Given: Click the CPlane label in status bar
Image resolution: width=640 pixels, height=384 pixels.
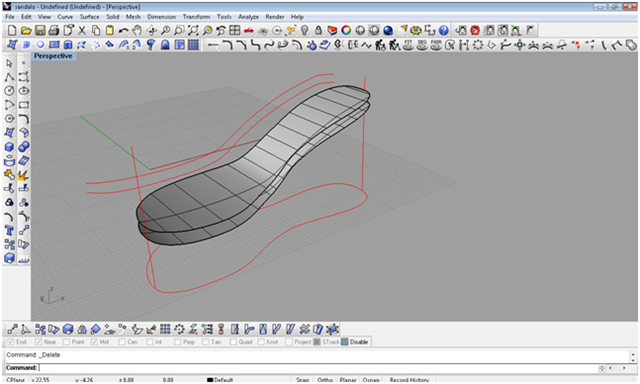Looking at the screenshot, I should point(16,380).
